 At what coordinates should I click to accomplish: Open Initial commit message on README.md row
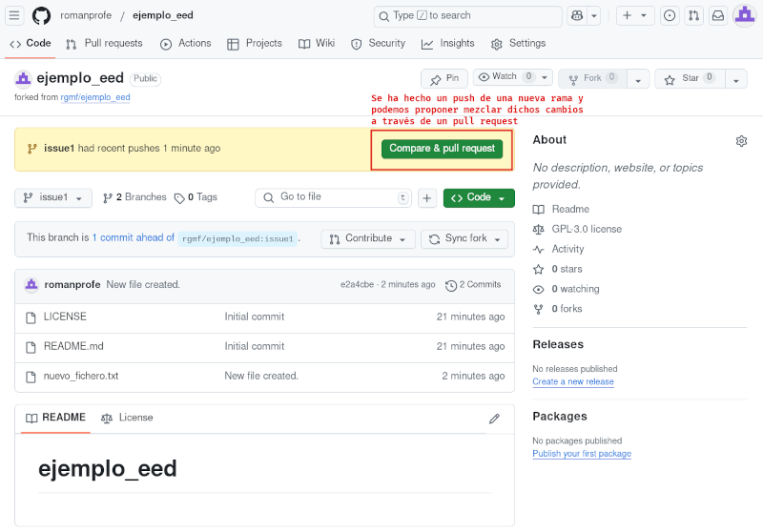pyautogui.click(x=254, y=346)
